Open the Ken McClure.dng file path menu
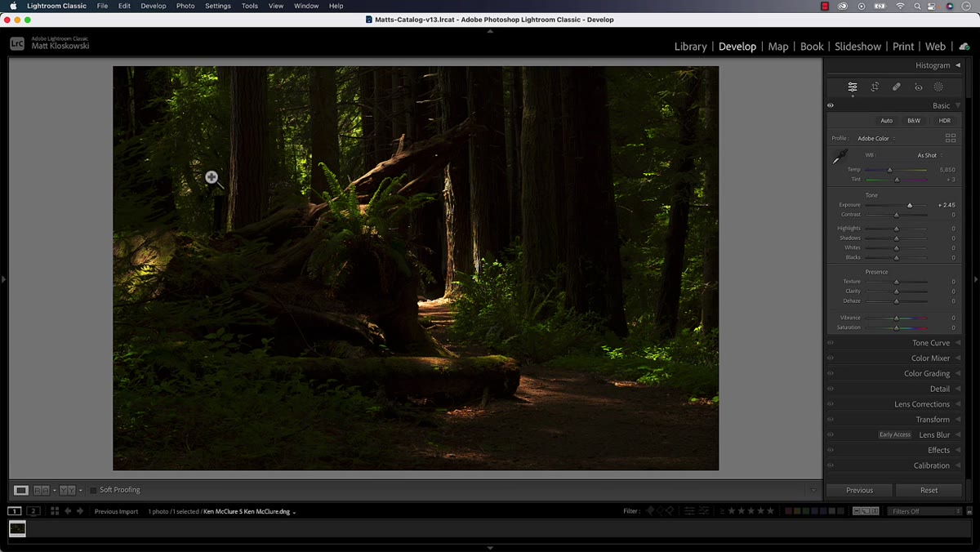This screenshot has width=980, height=552. point(249,512)
